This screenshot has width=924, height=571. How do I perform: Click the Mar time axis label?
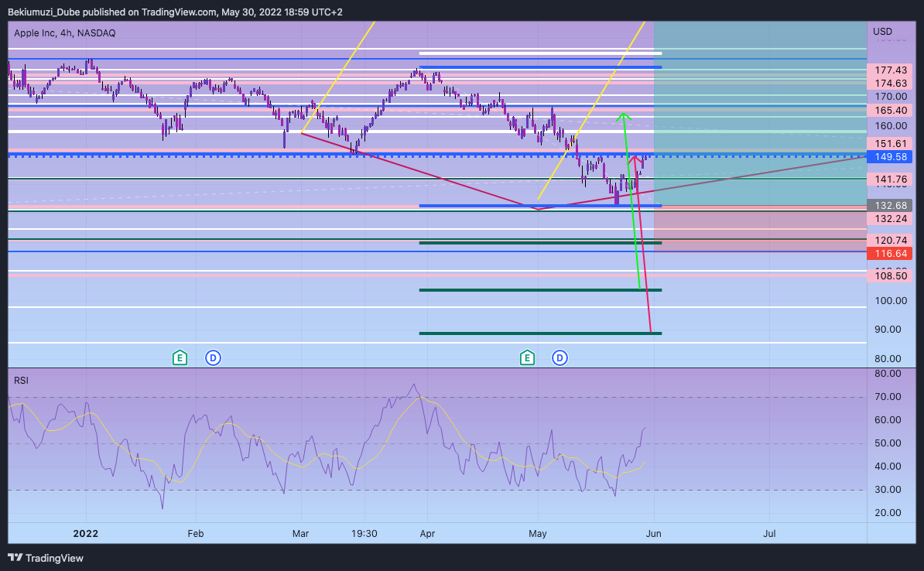click(x=300, y=533)
